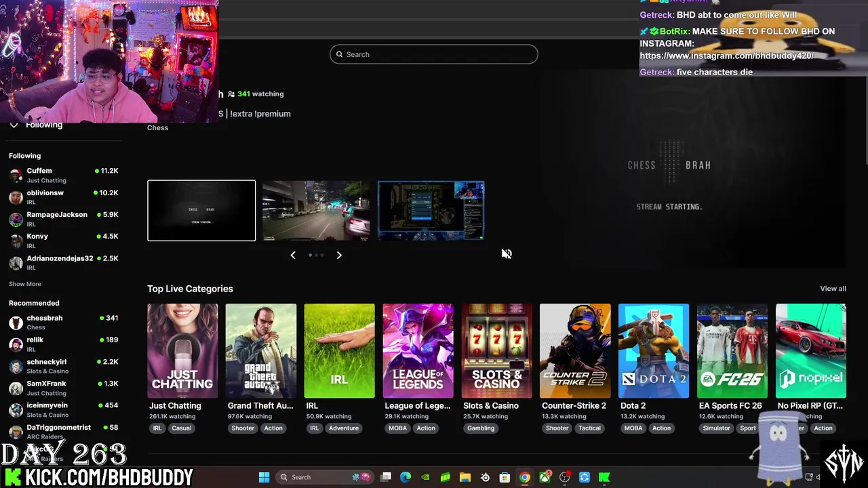The image size is (868, 488).
Task: Click the Chess category label of the stream
Action: coord(157,127)
